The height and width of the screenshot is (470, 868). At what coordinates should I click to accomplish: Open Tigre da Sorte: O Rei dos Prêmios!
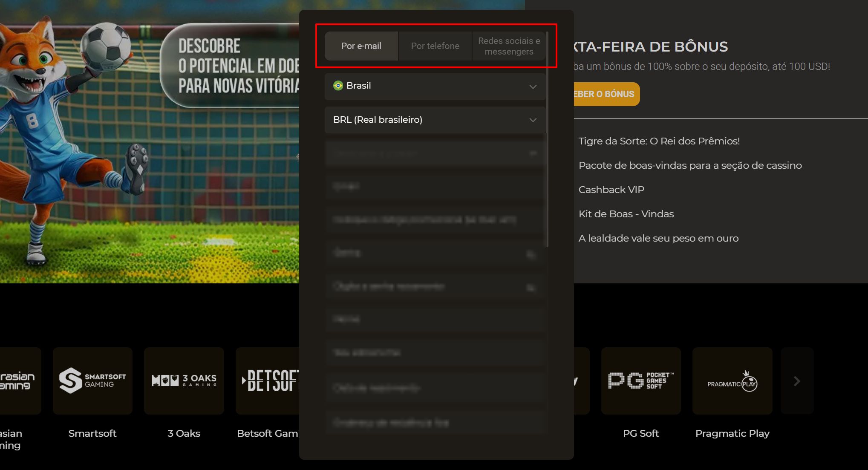[x=659, y=141]
